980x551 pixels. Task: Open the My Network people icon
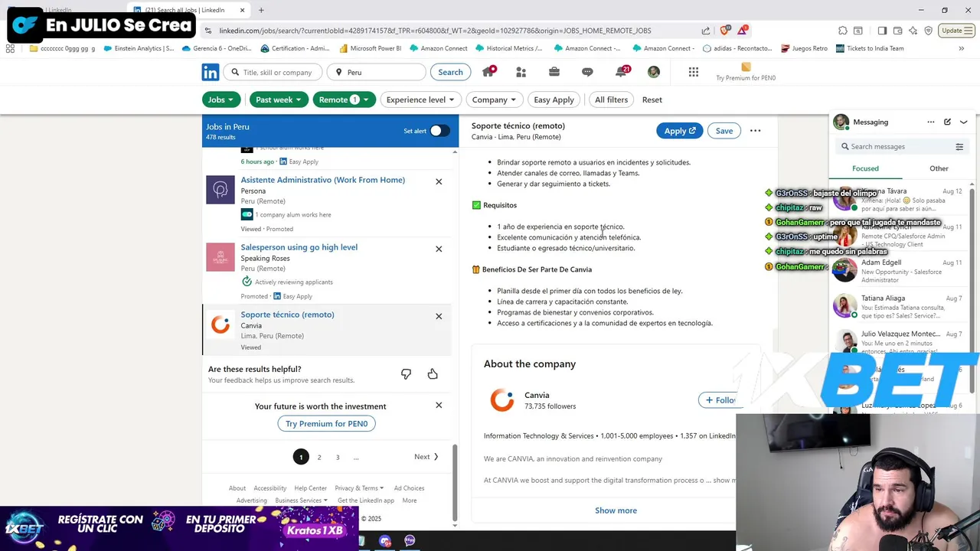click(521, 72)
